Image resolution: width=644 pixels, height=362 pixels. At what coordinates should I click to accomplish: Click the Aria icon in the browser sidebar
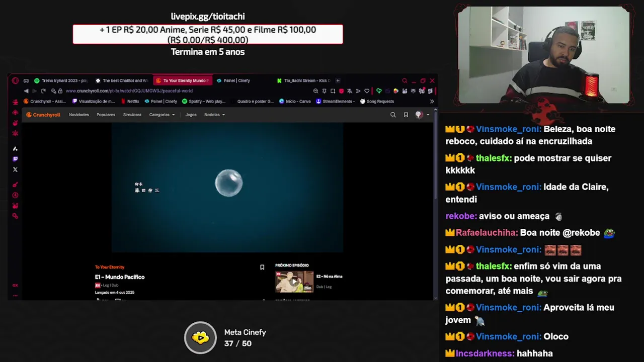click(x=15, y=149)
